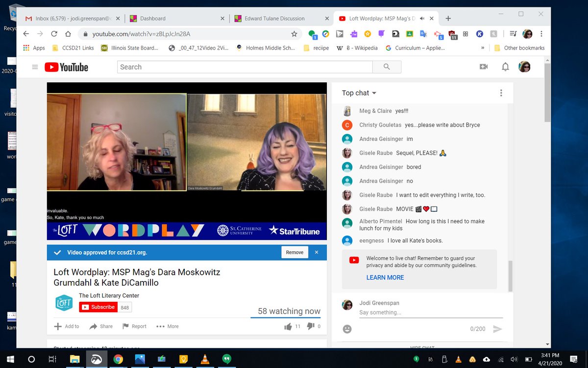This screenshot has height=368, width=588.
Task: Click Add to under the video
Action: [x=67, y=326]
